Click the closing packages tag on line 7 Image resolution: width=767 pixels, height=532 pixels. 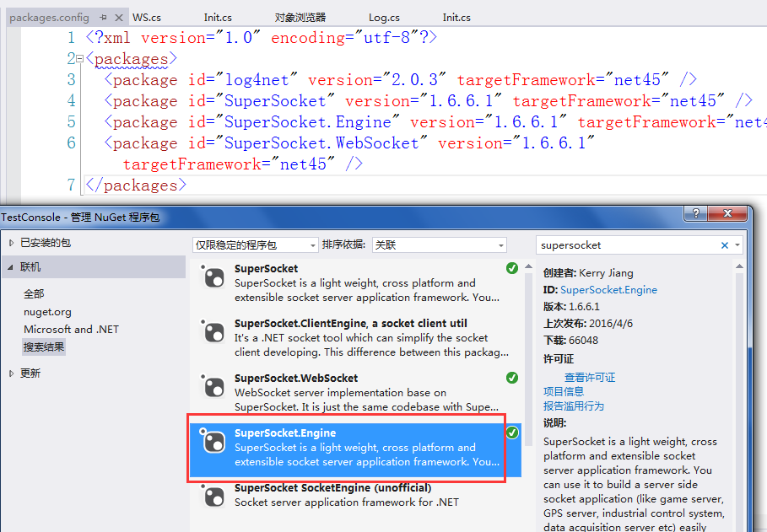(x=136, y=185)
